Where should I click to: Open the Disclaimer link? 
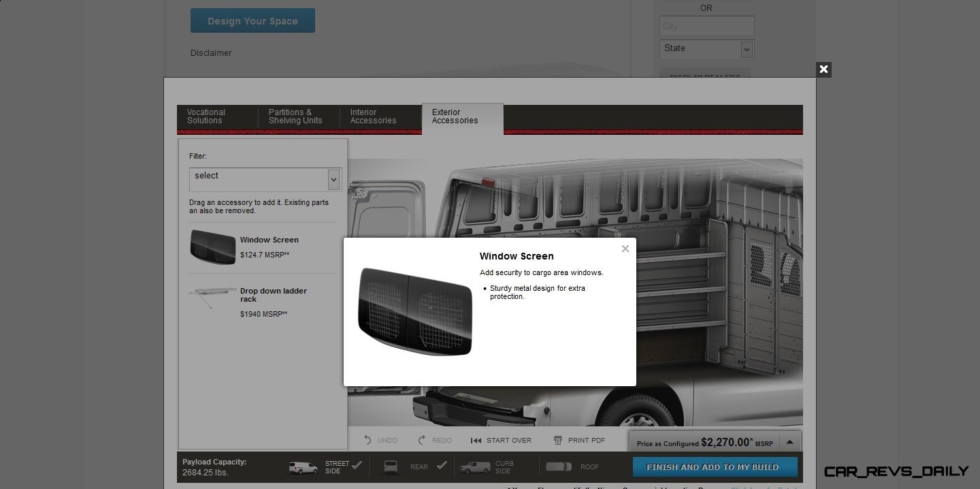tap(211, 53)
